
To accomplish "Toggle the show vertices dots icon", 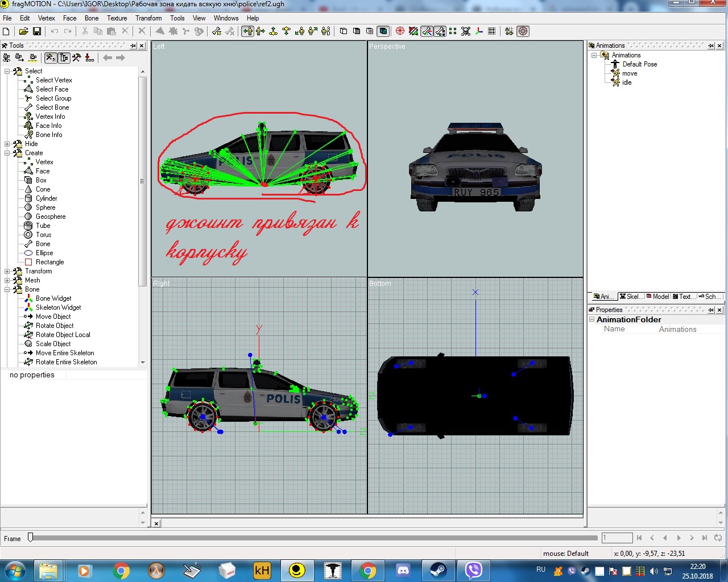I will (453, 31).
